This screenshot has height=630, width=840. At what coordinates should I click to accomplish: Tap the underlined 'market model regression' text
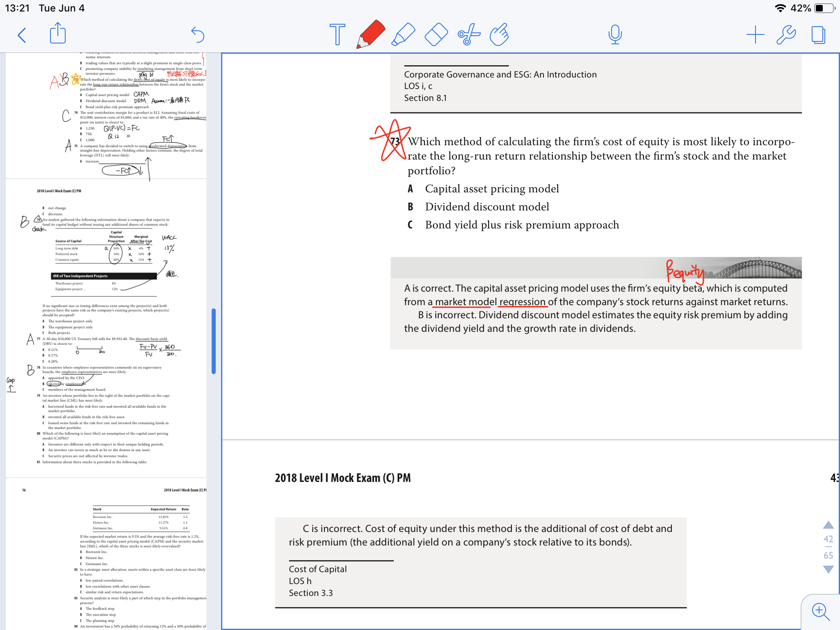point(490,302)
